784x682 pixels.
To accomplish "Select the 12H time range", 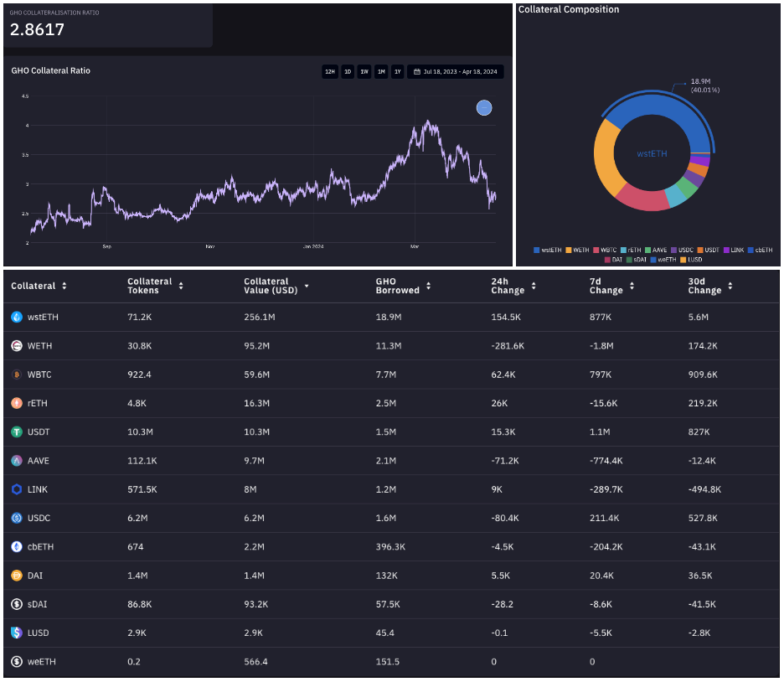I will coord(330,71).
